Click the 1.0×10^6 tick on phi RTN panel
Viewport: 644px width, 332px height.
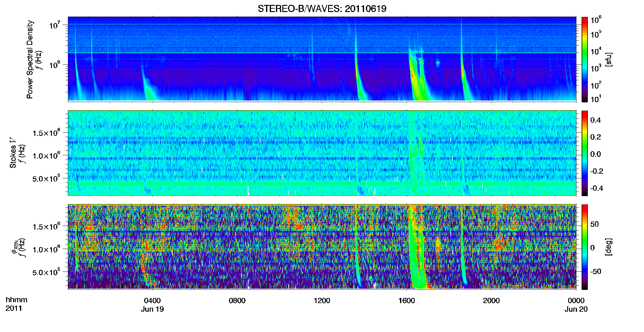pos(46,249)
